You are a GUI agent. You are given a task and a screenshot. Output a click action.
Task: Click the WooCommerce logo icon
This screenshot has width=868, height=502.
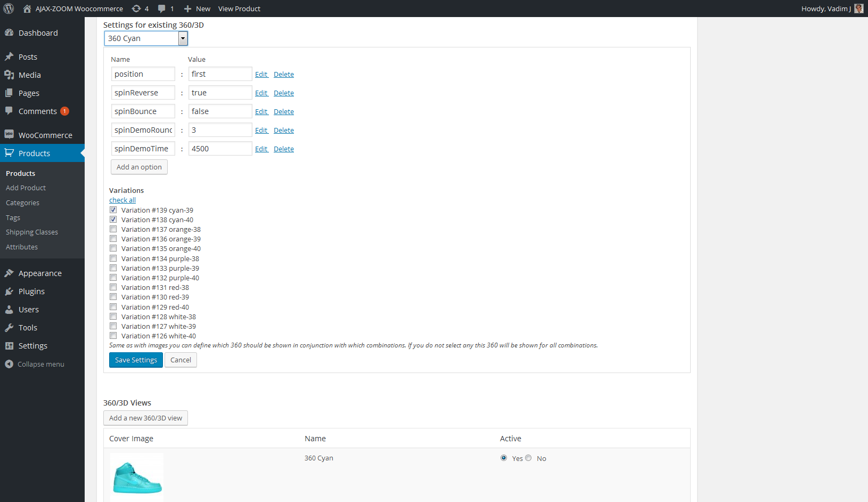(9, 134)
